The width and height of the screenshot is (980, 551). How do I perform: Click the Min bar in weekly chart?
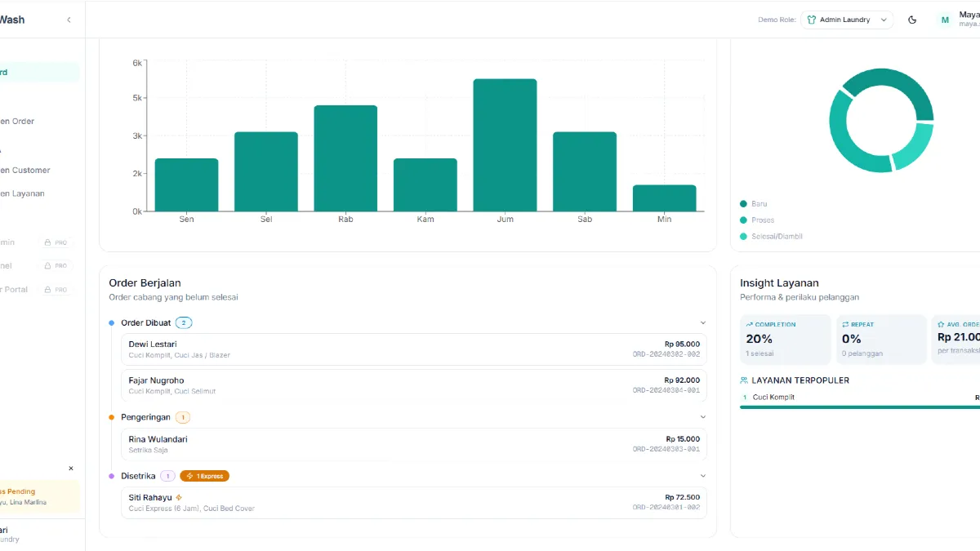pos(664,198)
